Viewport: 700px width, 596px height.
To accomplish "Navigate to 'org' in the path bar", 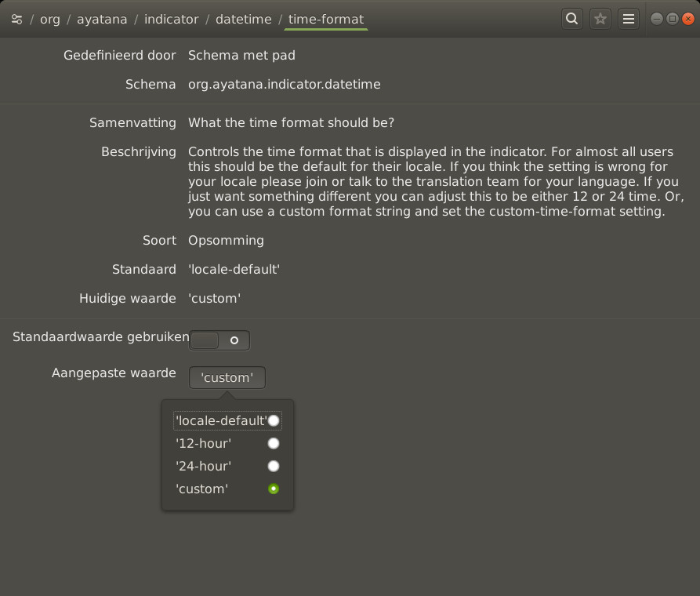I will tap(50, 19).
